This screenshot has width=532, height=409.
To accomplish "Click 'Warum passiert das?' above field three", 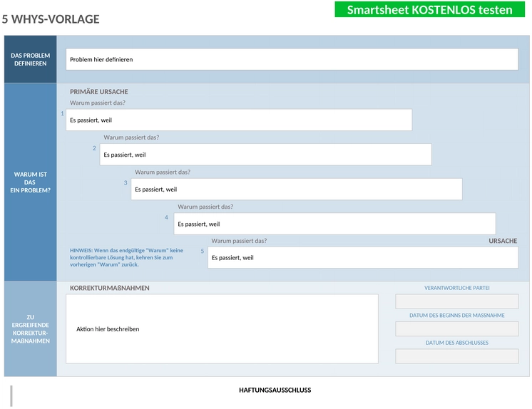I will click(163, 172).
